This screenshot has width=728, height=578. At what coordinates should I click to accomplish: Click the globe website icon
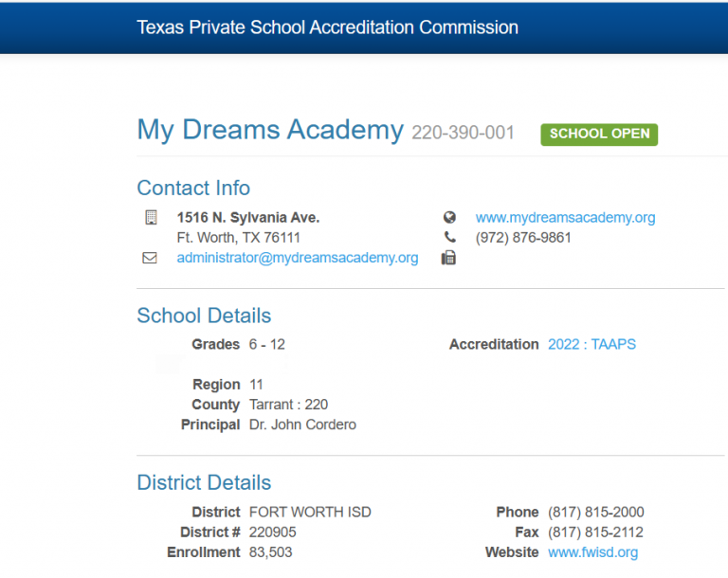[x=449, y=218]
